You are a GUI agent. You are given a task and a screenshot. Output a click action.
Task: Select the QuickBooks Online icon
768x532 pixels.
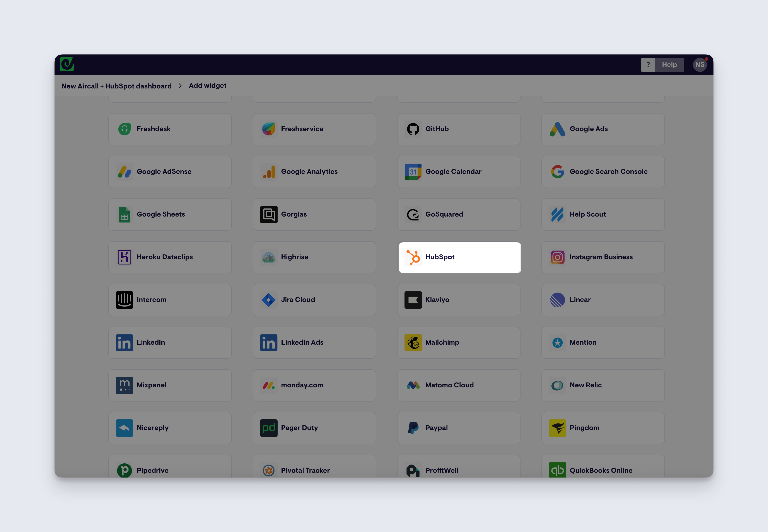coord(558,470)
